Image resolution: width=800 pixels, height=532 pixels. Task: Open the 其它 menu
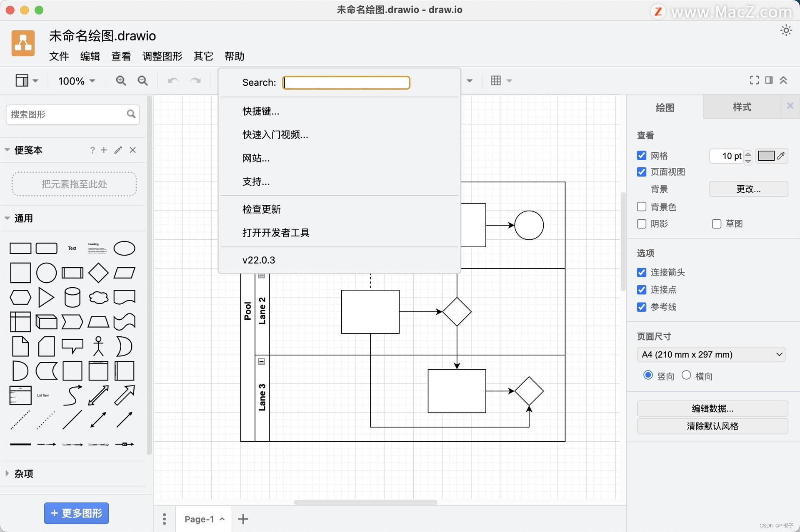(203, 56)
